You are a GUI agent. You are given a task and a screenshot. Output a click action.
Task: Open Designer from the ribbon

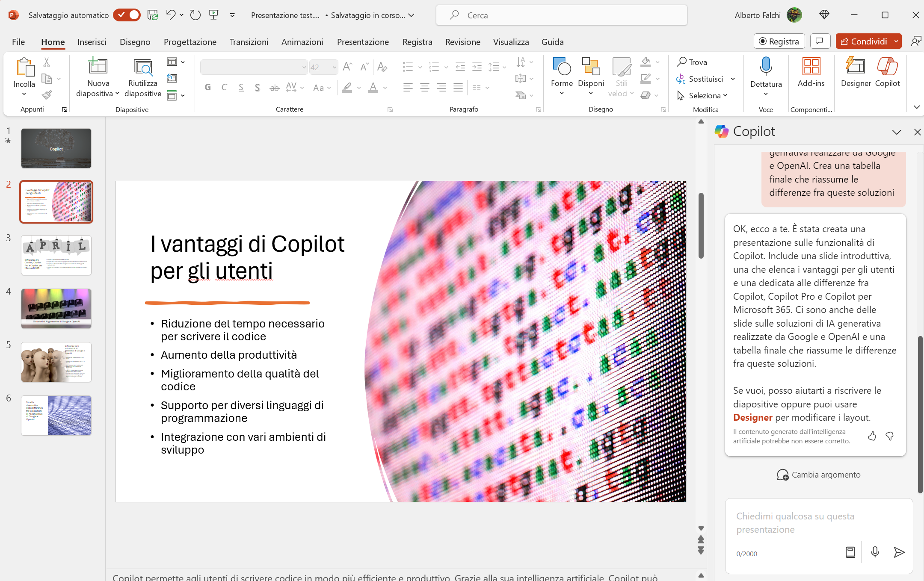click(856, 73)
